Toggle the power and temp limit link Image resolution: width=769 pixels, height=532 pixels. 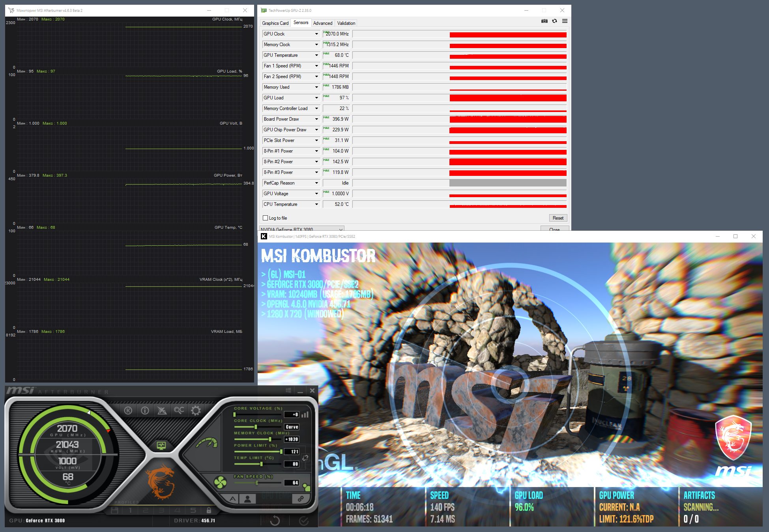(x=305, y=458)
